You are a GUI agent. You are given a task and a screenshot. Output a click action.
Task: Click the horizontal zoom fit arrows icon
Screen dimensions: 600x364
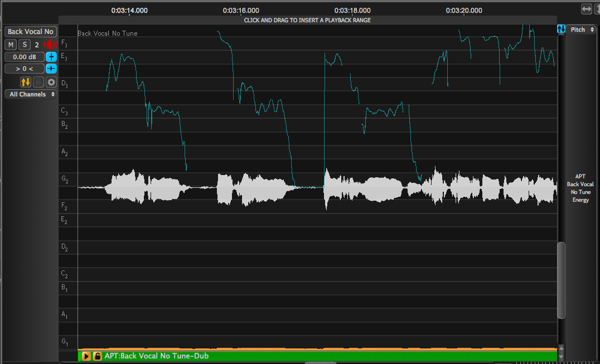(586, 9)
